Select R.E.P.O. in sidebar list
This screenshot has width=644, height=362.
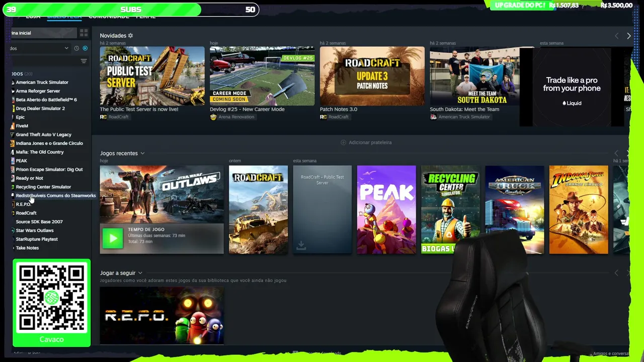(x=23, y=204)
